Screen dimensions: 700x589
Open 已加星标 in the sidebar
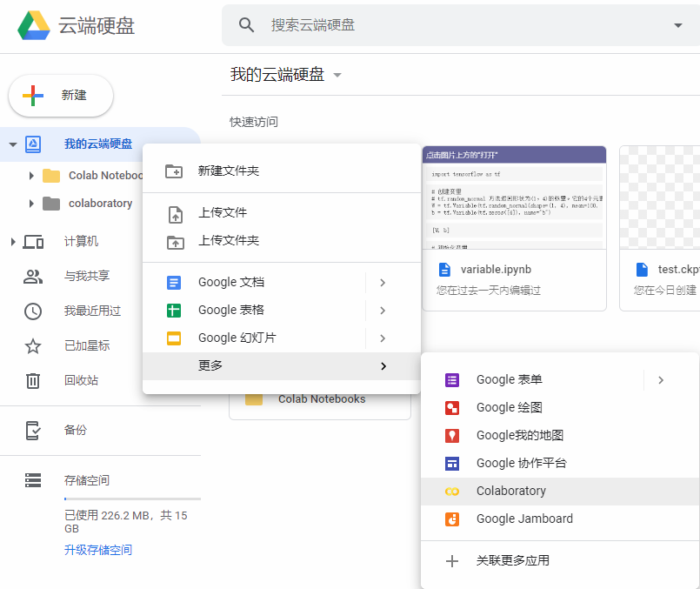(87, 345)
